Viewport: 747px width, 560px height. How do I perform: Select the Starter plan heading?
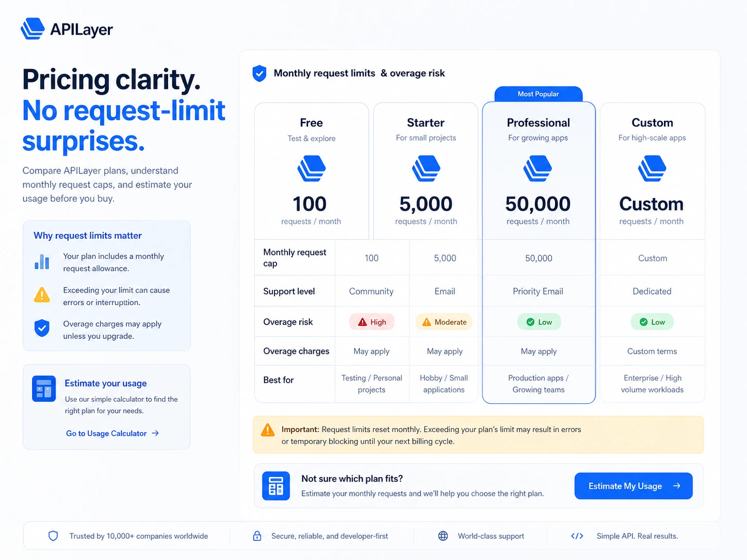426,123
